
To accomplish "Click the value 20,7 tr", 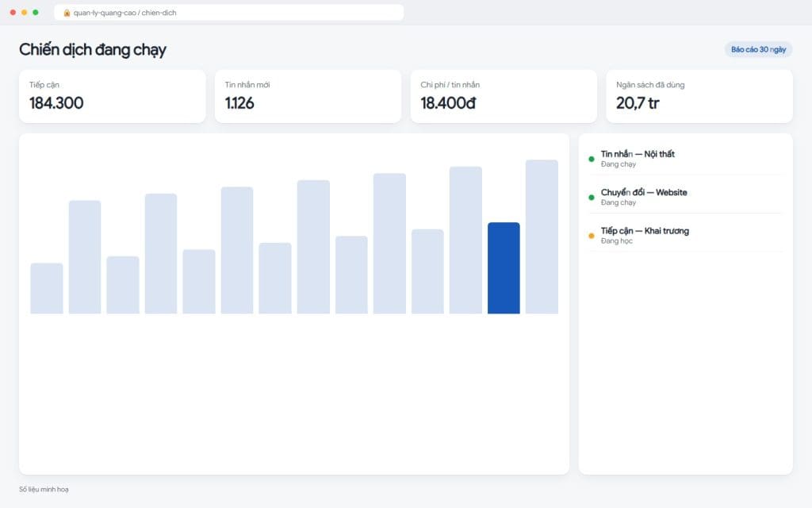I will click(x=638, y=103).
